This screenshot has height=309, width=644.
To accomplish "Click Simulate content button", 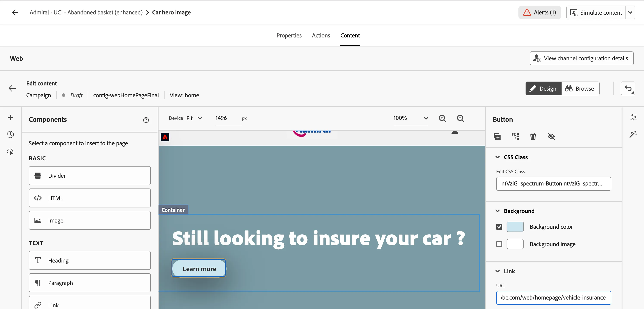I will pos(596,12).
